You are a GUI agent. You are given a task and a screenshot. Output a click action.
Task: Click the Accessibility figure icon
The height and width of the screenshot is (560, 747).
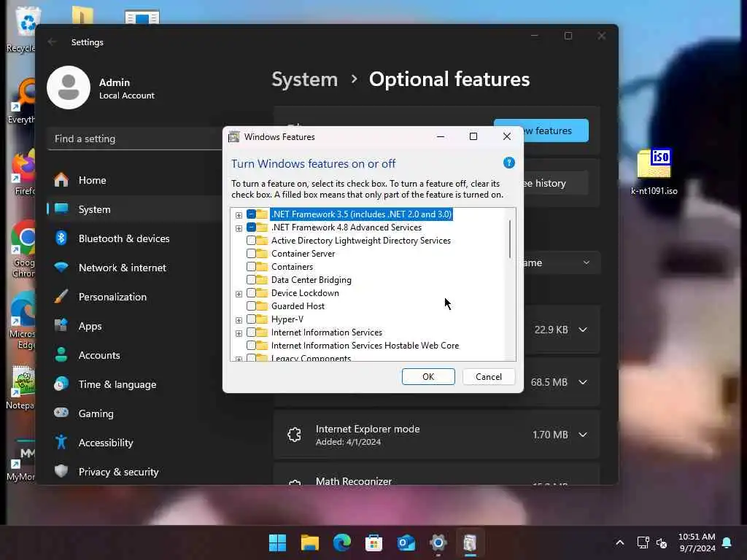click(61, 442)
